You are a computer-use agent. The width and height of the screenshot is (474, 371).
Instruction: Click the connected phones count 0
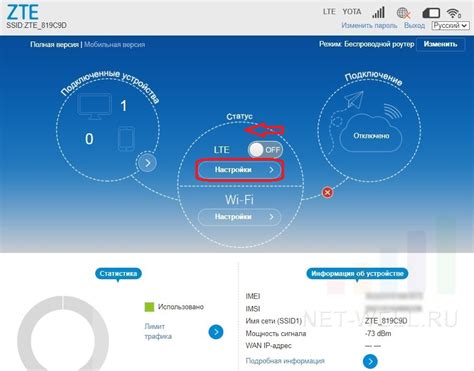tap(89, 139)
